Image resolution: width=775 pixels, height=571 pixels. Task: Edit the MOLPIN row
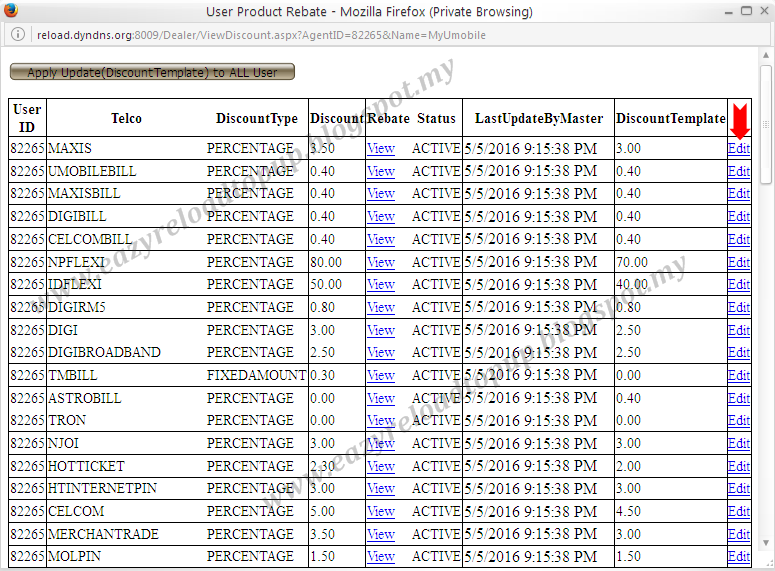(x=738, y=556)
